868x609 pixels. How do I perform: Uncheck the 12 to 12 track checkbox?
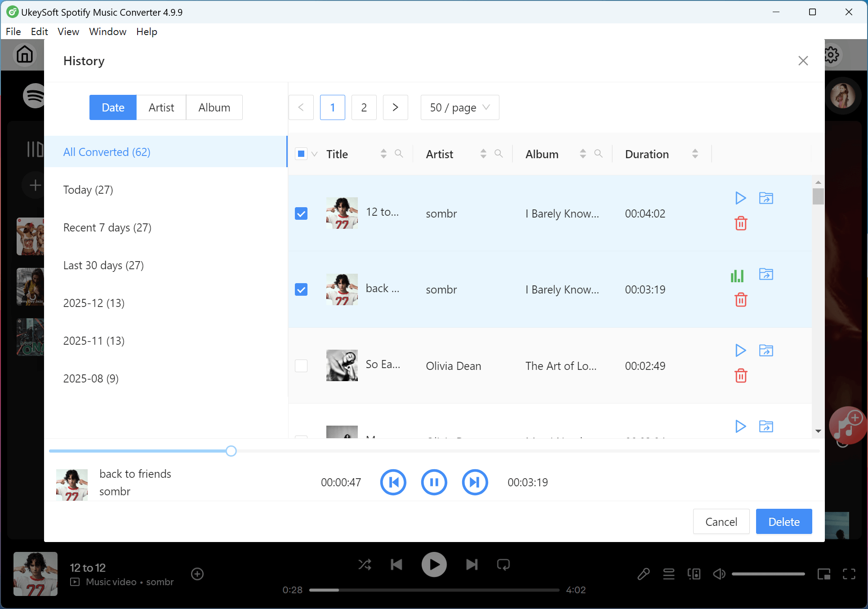pyautogui.click(x=301, y=213)
